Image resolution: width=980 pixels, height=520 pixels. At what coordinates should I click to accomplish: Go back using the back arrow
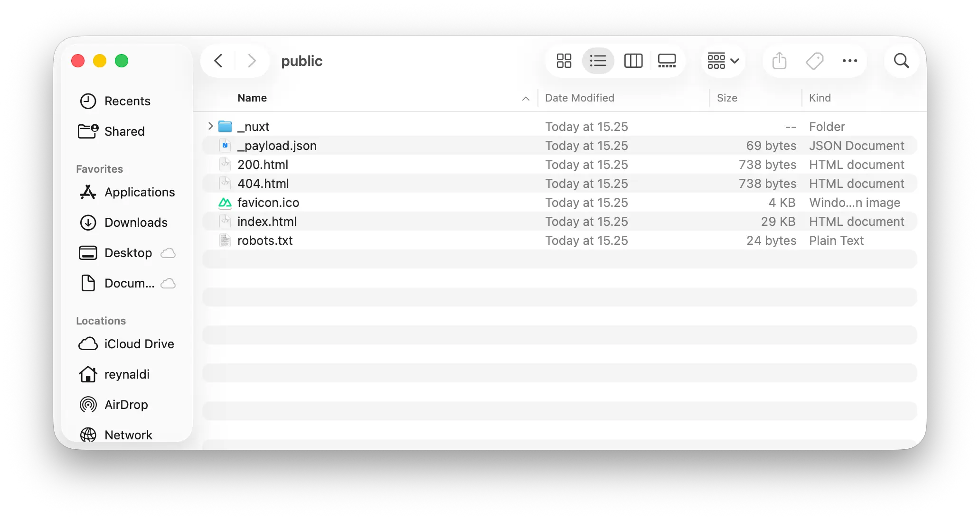(218, 61)
